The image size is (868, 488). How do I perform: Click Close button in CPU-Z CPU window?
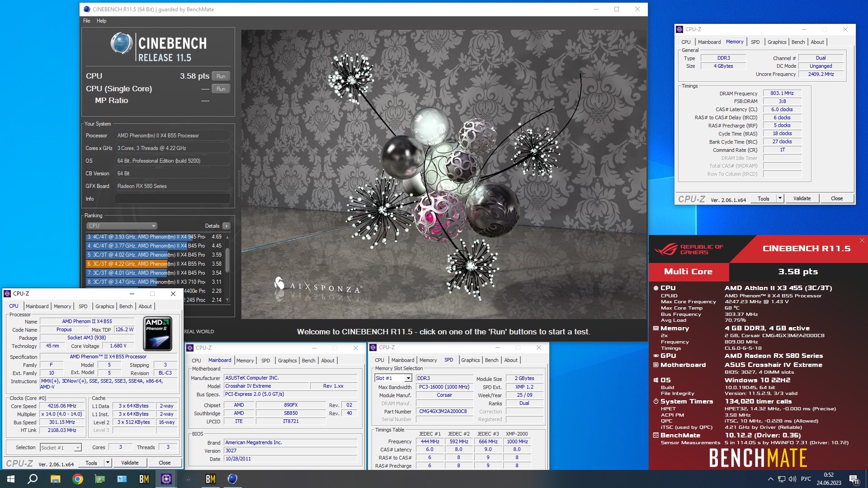tap(165, 463)
